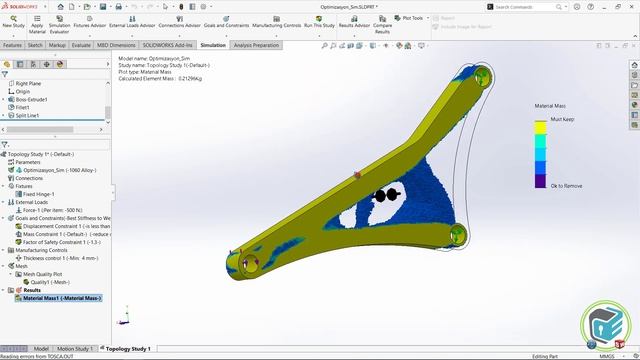This screenshot has height=360, width=640.
Task: Save the document
Action: coord(103,7)
